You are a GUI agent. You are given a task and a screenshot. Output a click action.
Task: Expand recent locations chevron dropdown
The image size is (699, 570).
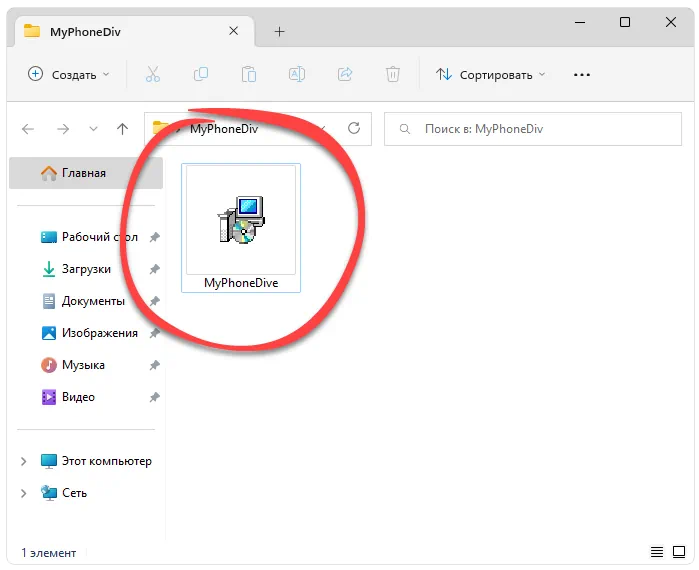coord(93,129)
